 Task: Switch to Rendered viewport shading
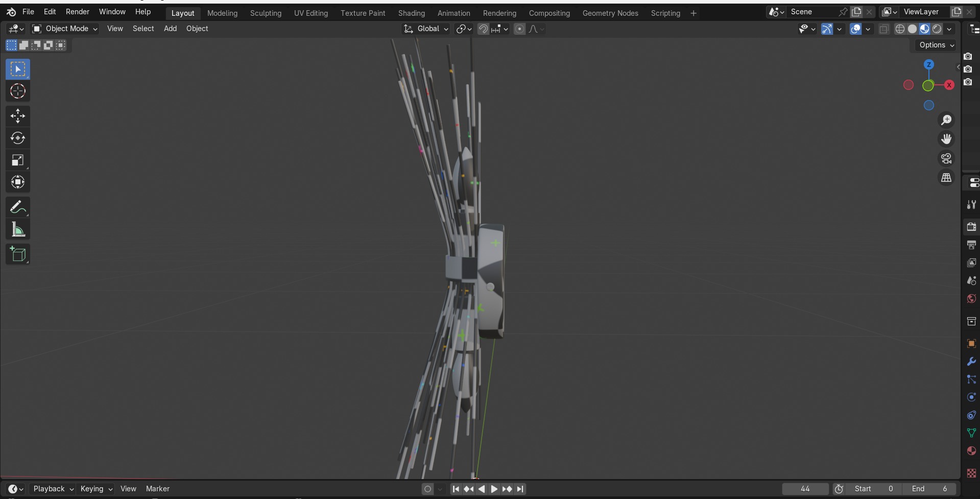(937, 29)
